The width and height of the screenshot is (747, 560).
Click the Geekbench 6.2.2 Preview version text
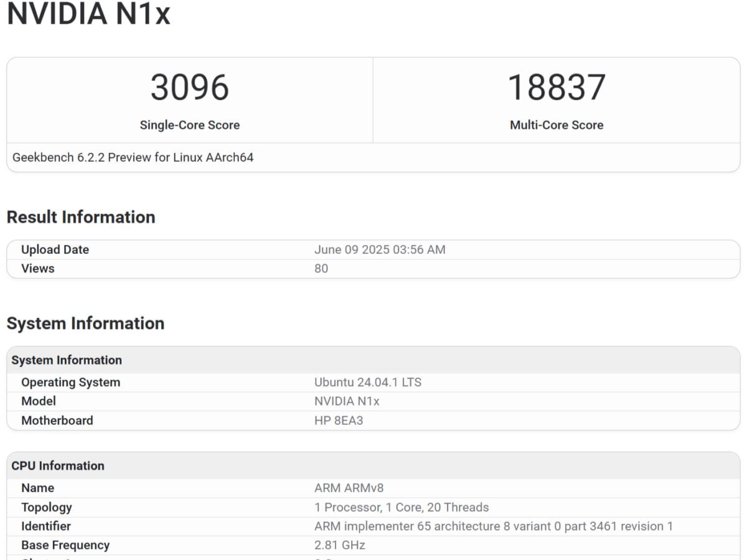[x=133, y=157]
